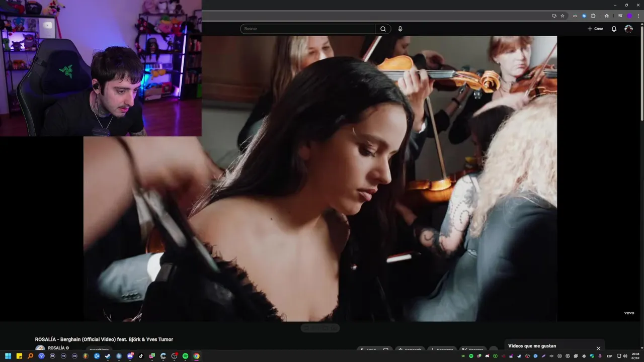Screen dimensions: 644x362
Task: Switch to Chrome in the taskbar
Action: tap(196, 356)
